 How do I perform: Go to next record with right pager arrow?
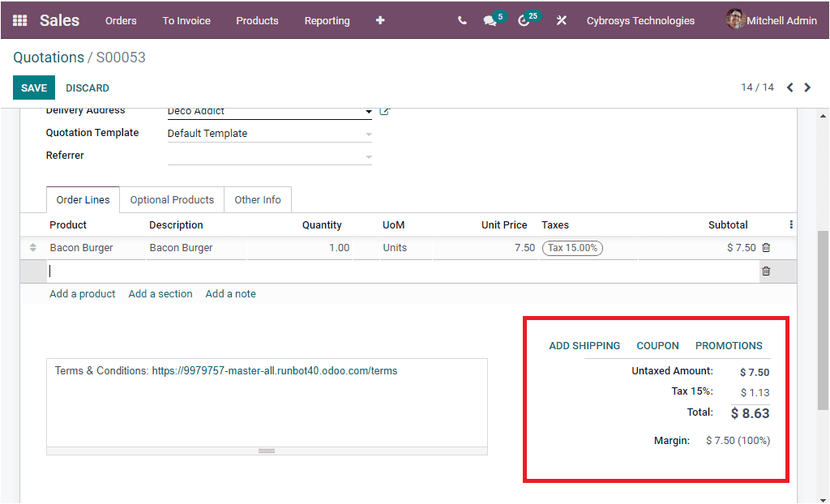click(809, 87)
